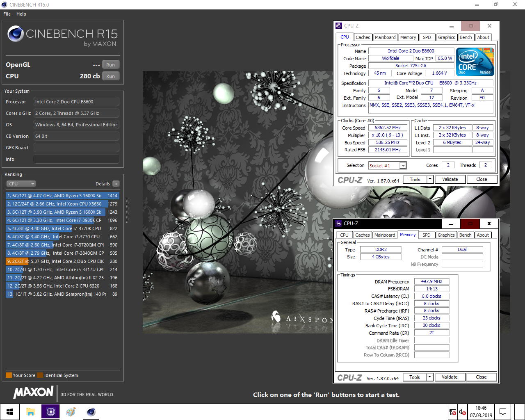Viewport: 525px width, 420px height.
Task: Click the taskbar clock showing 18:46
Action: [481, 412]
